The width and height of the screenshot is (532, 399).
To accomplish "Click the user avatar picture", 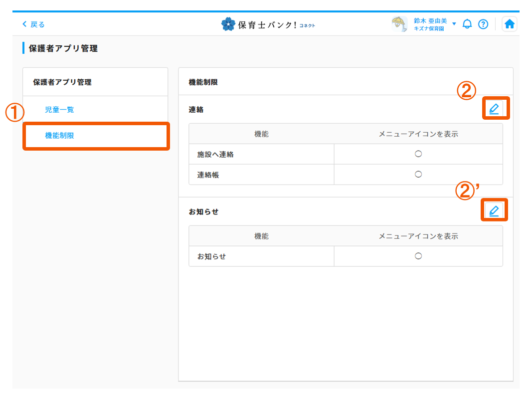I will 399,24.
